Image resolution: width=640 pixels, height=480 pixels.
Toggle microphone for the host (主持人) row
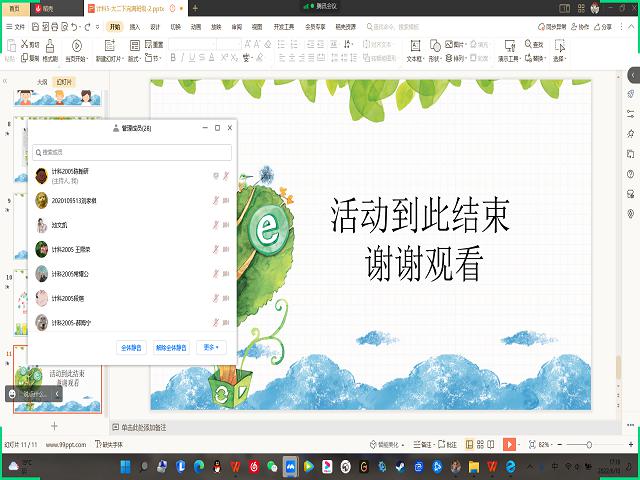226,176
